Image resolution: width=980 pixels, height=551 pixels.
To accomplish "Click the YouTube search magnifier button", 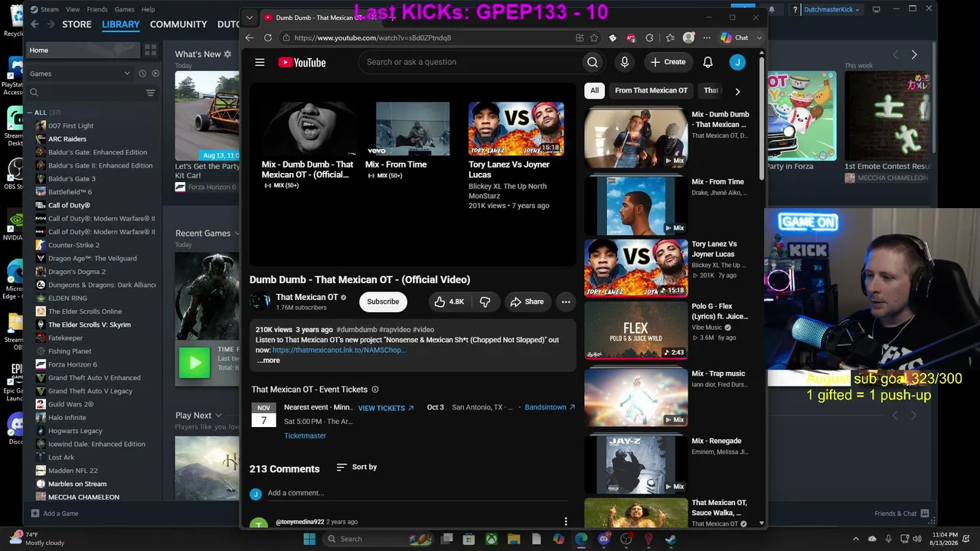I will point(593,62).
